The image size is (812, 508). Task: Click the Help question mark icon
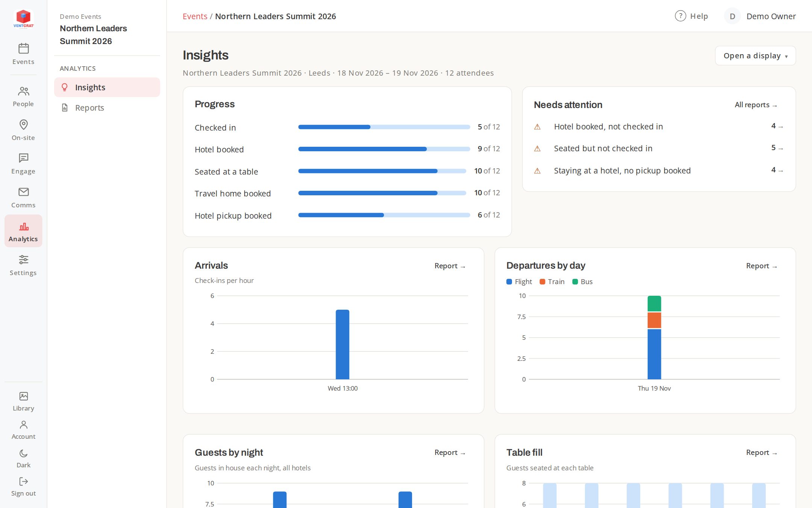[680, 16]
